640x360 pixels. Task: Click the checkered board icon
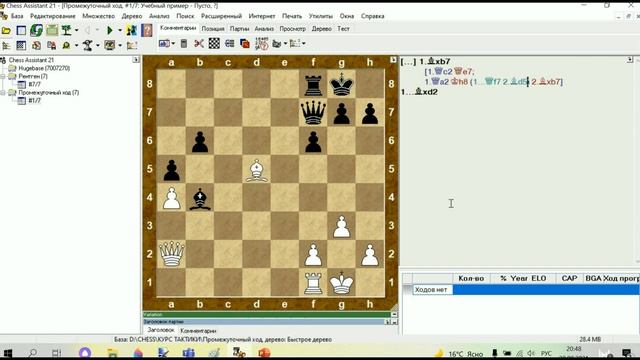point(214,44)
